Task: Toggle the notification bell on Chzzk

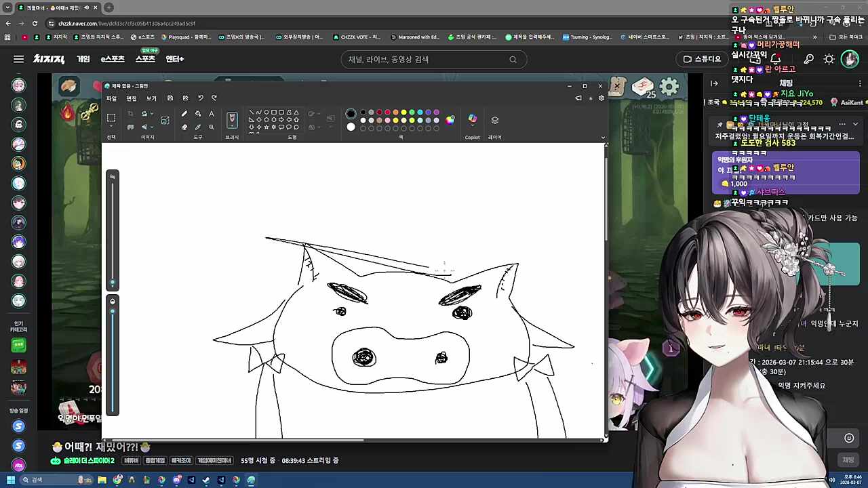Action: tap(776, 60)
